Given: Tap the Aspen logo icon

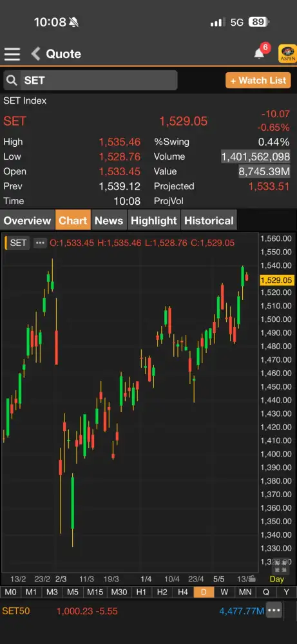Looking at the screenshot, I should click(287, 53).
